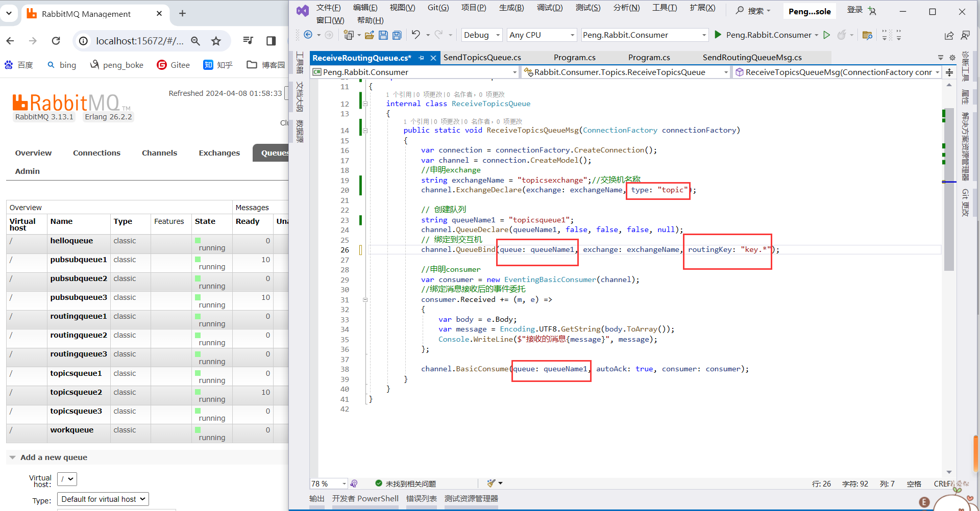Viewport: 980px width, 511px height.
Task: Open the Peng.Rabbit.Consumer startup project dropdown
Action: click(x=645, y=35)
